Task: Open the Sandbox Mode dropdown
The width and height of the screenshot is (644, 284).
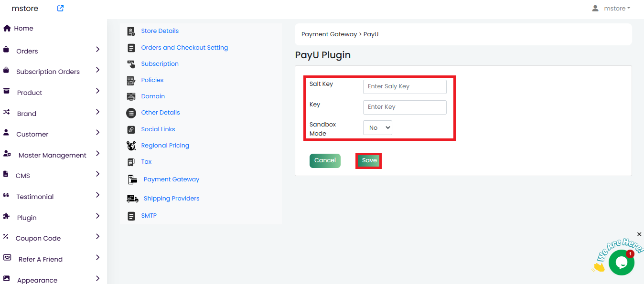Action: tap(377, 128)
